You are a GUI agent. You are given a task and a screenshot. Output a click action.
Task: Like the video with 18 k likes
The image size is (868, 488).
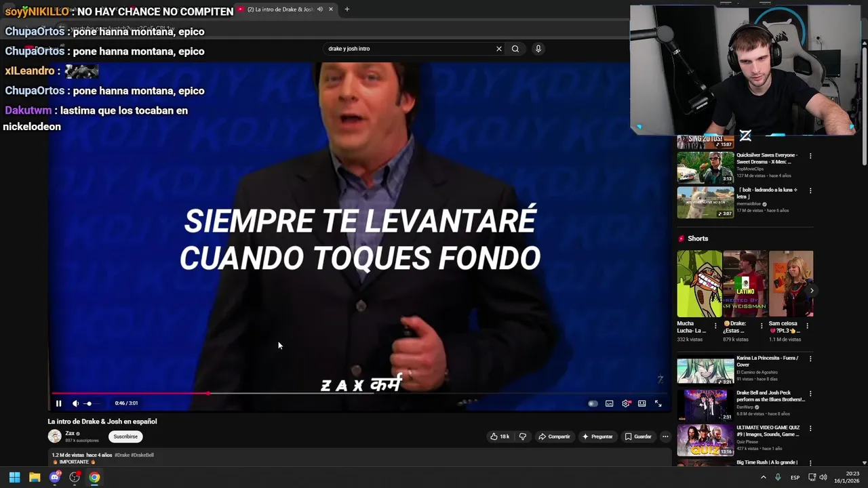point(500,436)
